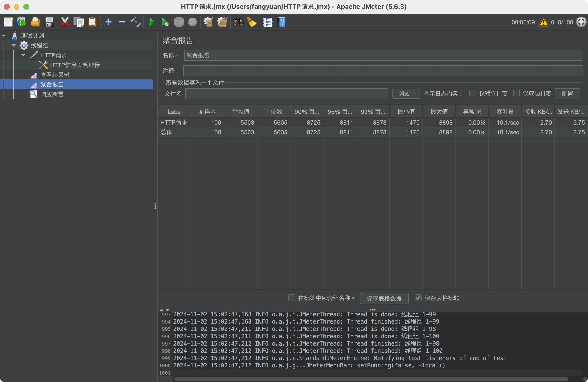This screenshot has height=382, width=588.
Task: Save the test plan with the floppy icon
Action: (x=49, y=22)
